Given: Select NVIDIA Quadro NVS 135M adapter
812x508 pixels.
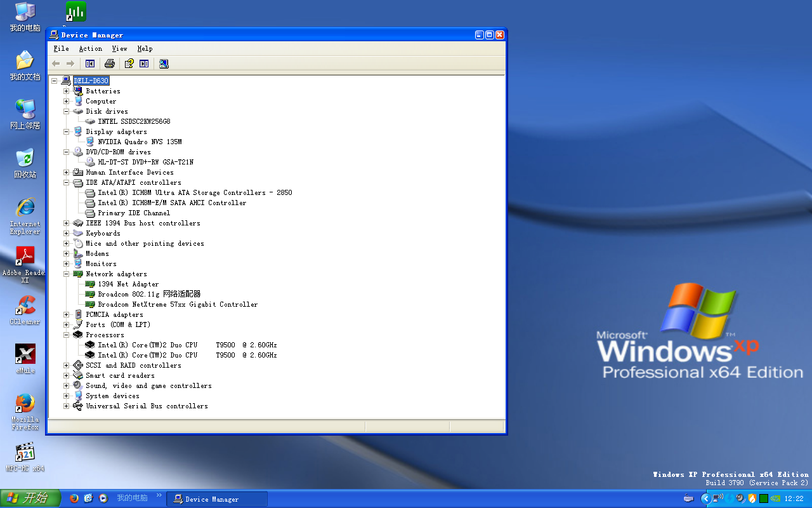Looking at the screenshot, I should click(140, 142).
